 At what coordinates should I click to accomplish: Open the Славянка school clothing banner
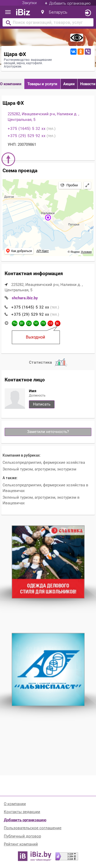point(48,562)
